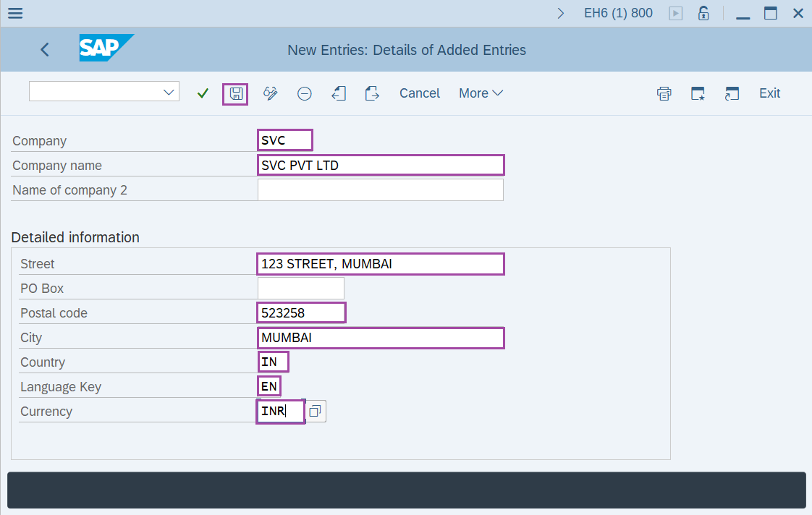Click the Add to Favorites icon
This screenshot has width=812, height=515.
697,93
